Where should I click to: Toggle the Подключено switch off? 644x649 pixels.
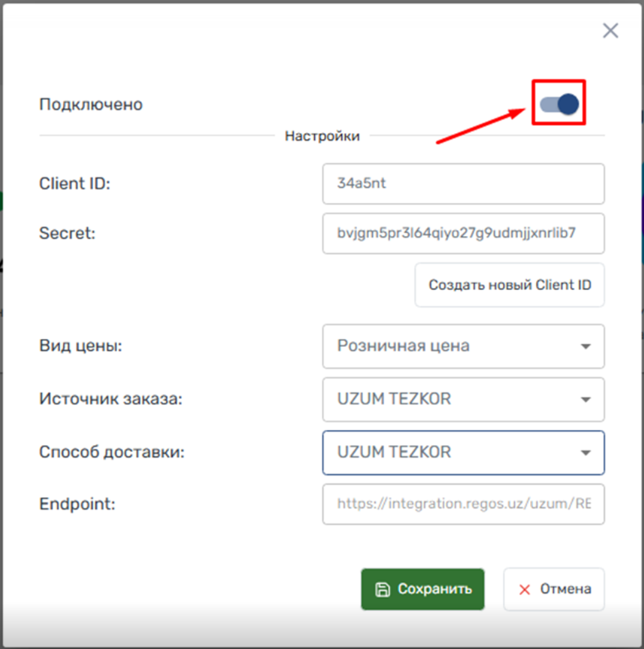pos(559,104)
